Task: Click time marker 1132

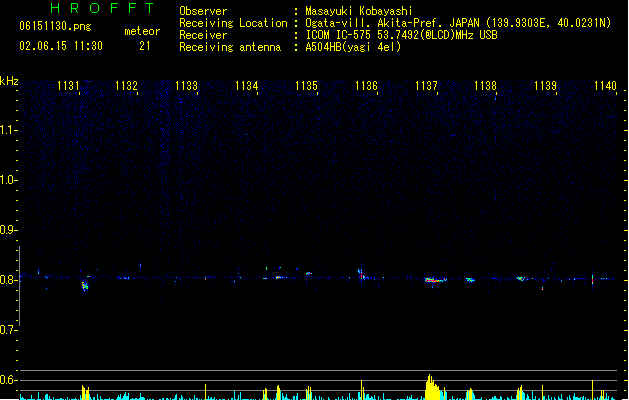Action: [x=126, y=86]
